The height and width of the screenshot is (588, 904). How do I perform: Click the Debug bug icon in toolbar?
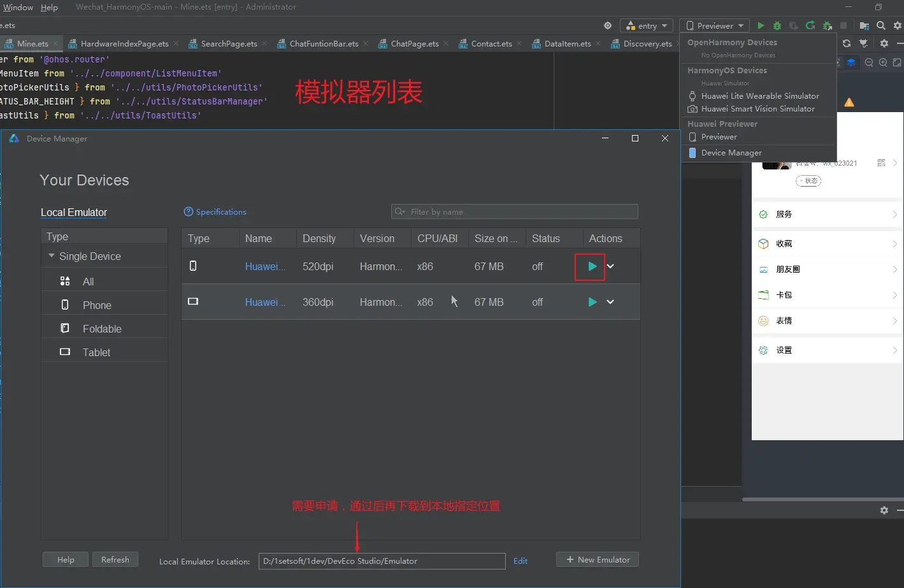pos(777,25)
